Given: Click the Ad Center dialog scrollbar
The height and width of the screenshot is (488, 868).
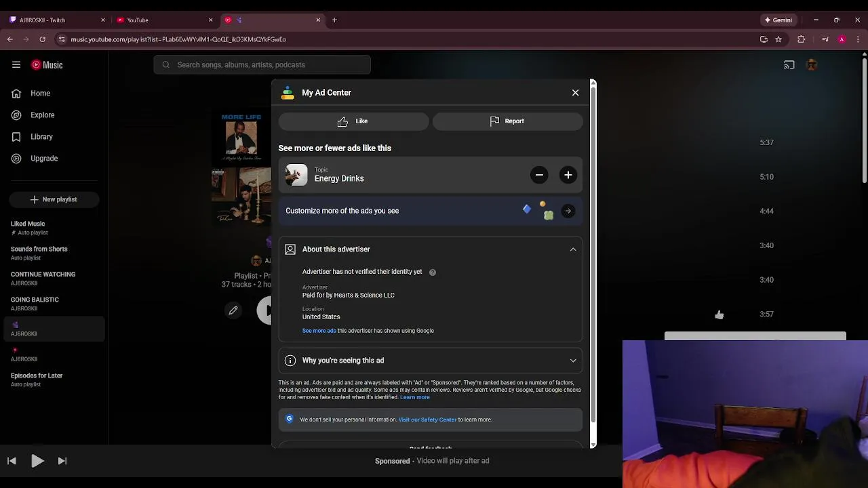Looking at the screenshot, I should pos(593,254).
